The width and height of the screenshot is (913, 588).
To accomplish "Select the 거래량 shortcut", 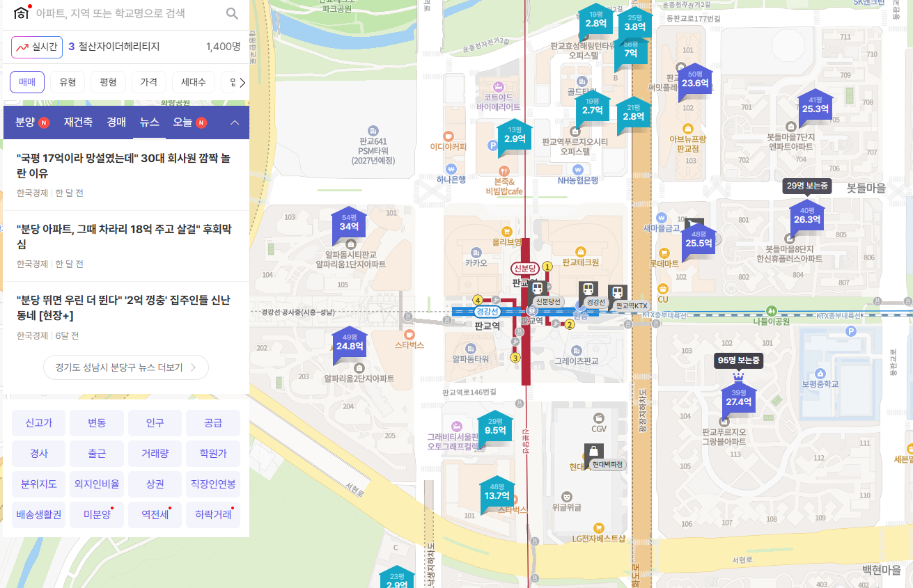I will pos(155,454).
